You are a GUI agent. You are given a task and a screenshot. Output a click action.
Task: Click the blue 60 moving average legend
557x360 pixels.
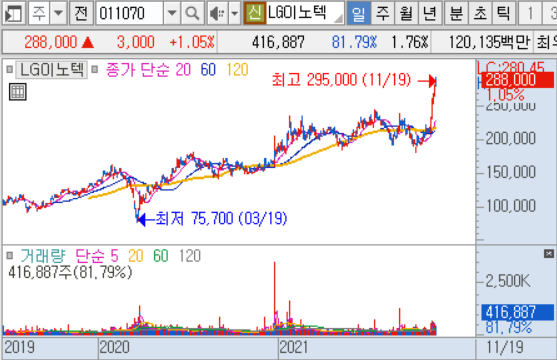point(208,70)
